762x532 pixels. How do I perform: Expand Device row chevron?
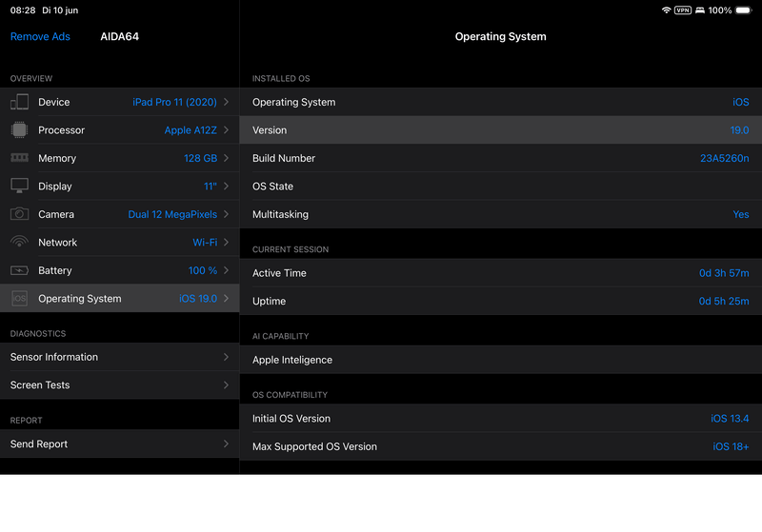pos(226,102)
